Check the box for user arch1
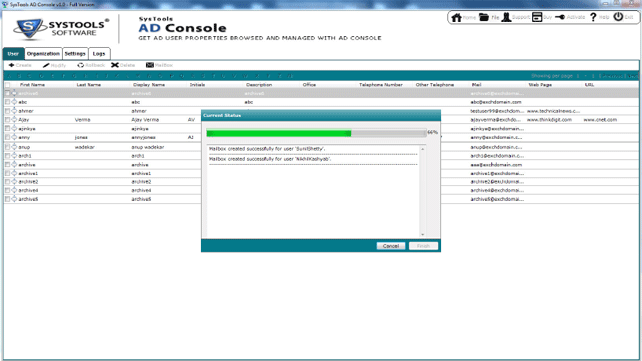 (x=7, y=156)
